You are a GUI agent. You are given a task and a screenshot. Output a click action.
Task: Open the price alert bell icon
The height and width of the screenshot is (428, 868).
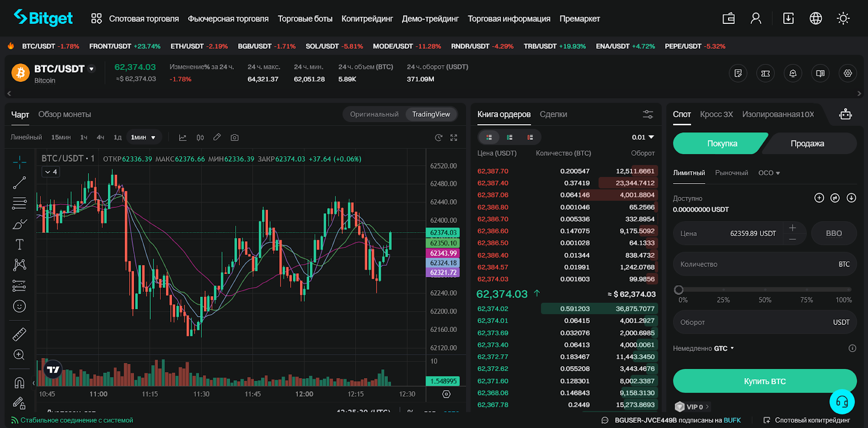coord(793,73)
